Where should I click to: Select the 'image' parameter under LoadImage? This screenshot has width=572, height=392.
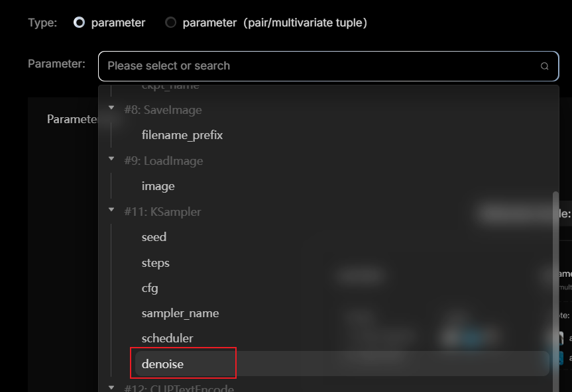[x=158, y=185]
